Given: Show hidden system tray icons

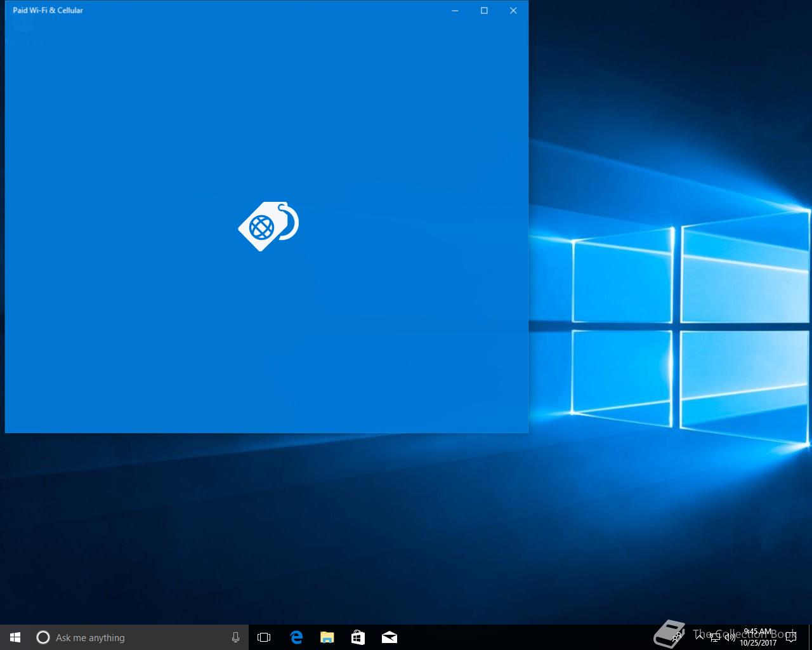Looking at the screenshot, I should coord(700,637).
